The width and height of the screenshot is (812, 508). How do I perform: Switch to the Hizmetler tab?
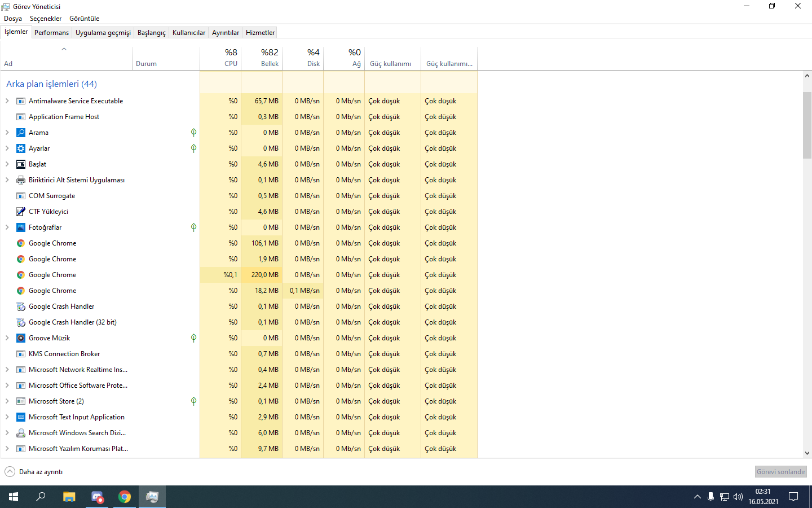point(261,33)
